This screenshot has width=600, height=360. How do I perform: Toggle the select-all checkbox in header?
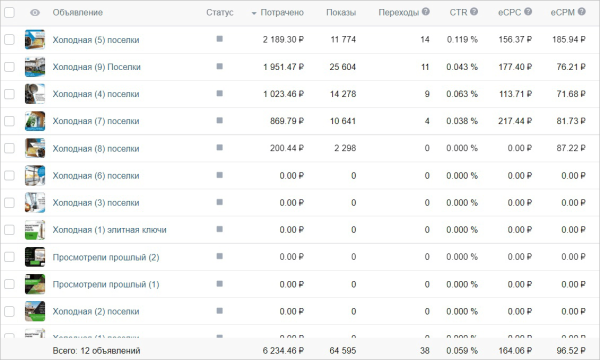(x=9, y=13)
